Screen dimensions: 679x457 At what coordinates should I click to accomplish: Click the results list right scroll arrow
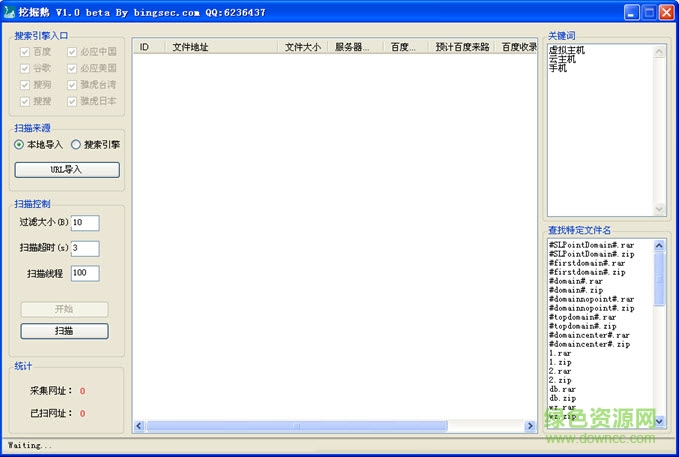(x=530, y=426)
